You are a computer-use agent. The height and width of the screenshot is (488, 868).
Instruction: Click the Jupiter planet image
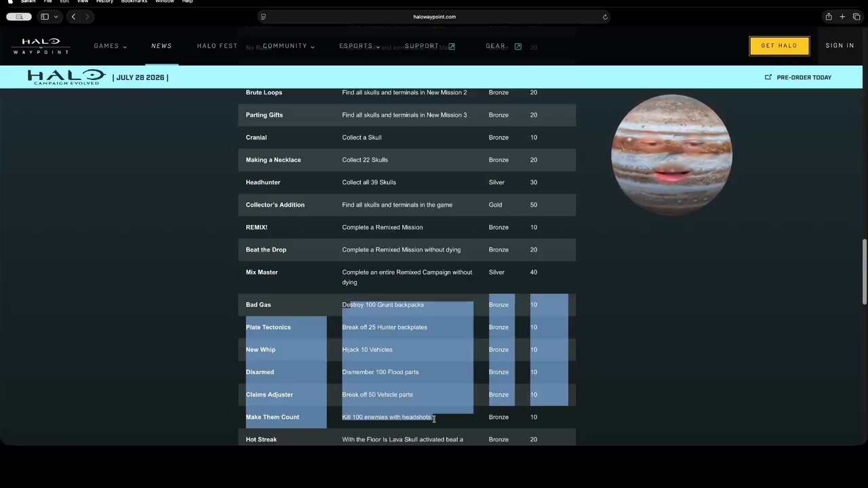[x=671, y=155]
